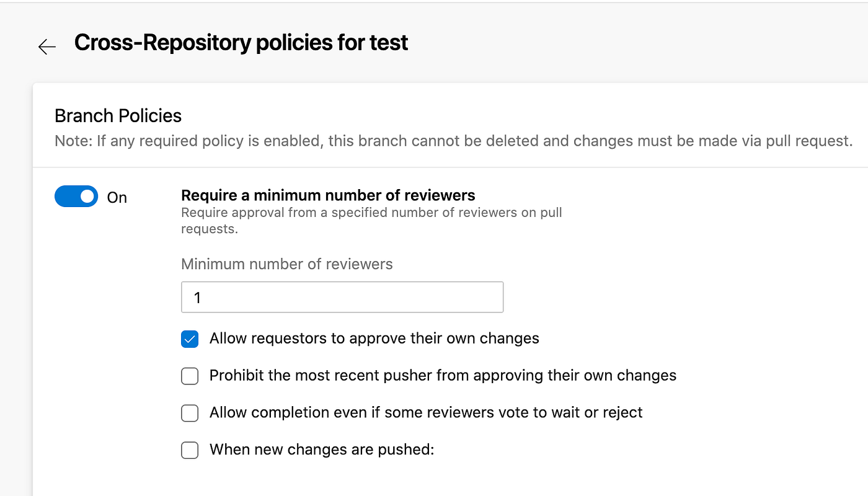Check the Allow completion even if reviewers reject box
This screenshot has height=496, width=868.
190,413
